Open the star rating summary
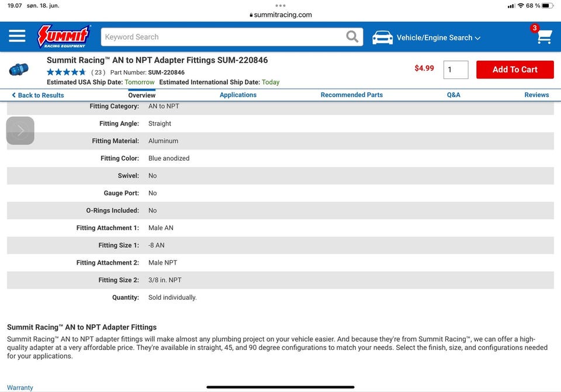561x392 pixels. pos(66,72)
